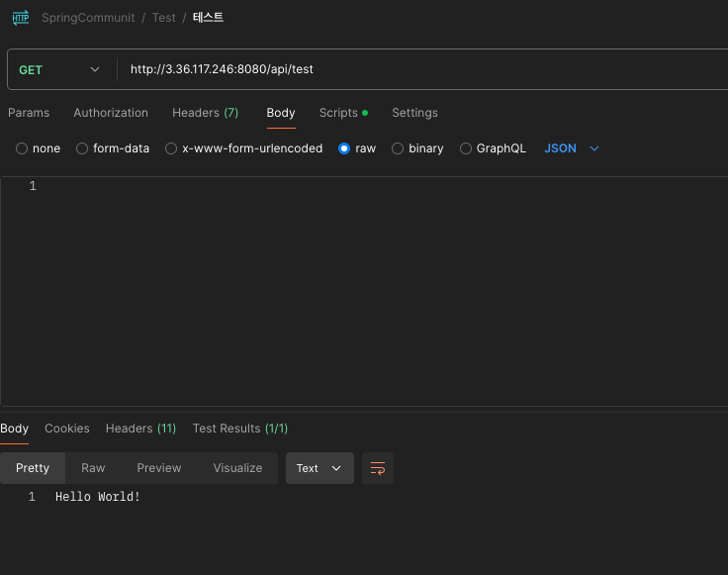
Task: Switch to the Authorization tab
Action: [111, 113]
